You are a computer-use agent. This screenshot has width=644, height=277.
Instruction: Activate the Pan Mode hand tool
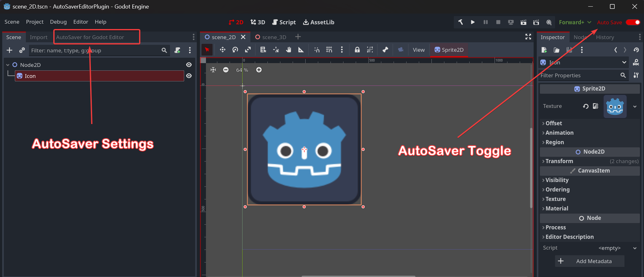point(289,50)
